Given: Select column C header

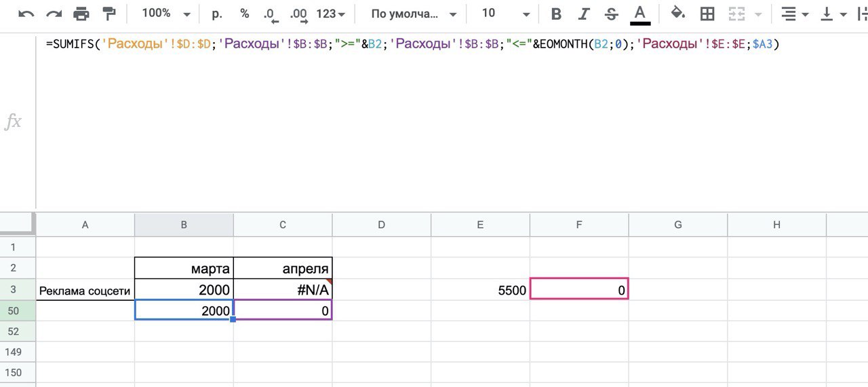Looking at the screenshot, I should 283,225.
